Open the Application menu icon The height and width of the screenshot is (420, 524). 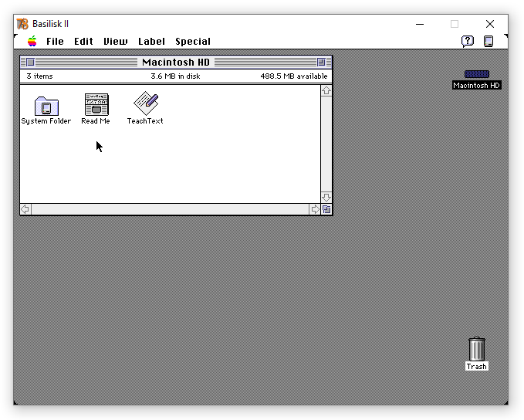(x=489, y=41)
